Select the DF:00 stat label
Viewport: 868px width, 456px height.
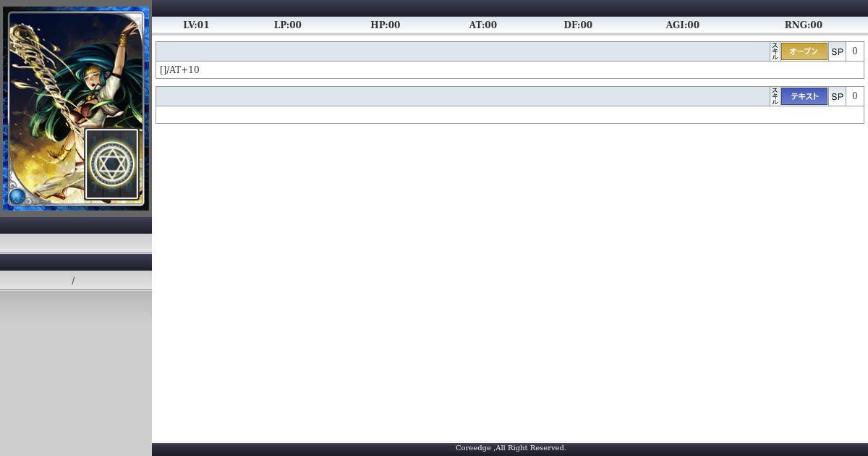click(578, 25)
